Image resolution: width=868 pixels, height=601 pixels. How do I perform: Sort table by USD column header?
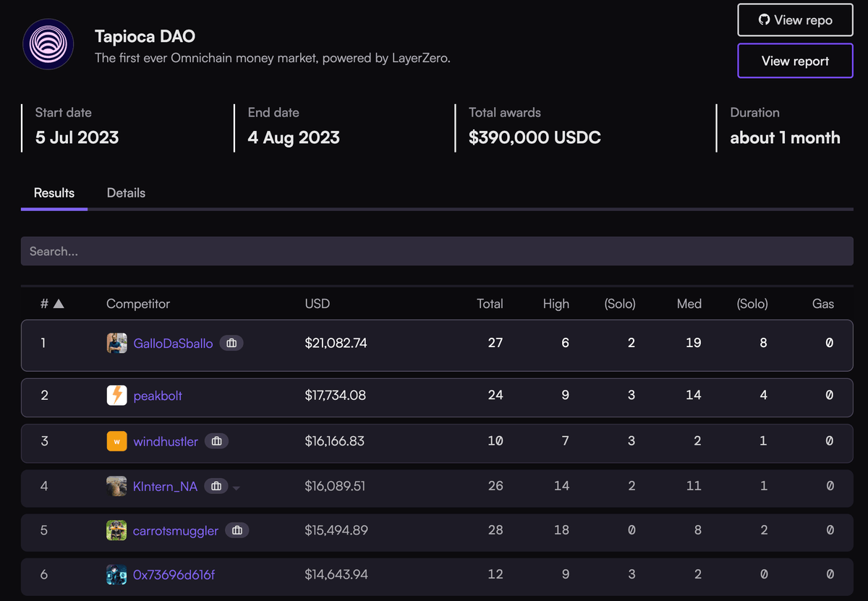point(317,304)
